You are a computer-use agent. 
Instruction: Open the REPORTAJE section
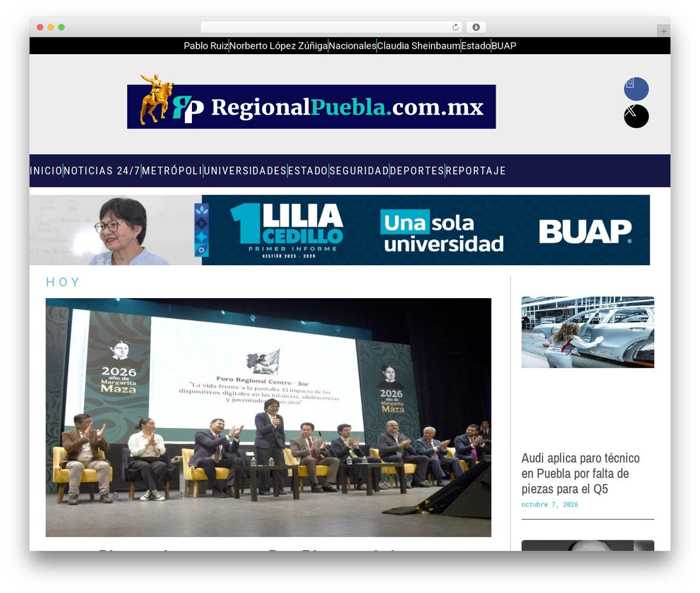tap(476, 171)
